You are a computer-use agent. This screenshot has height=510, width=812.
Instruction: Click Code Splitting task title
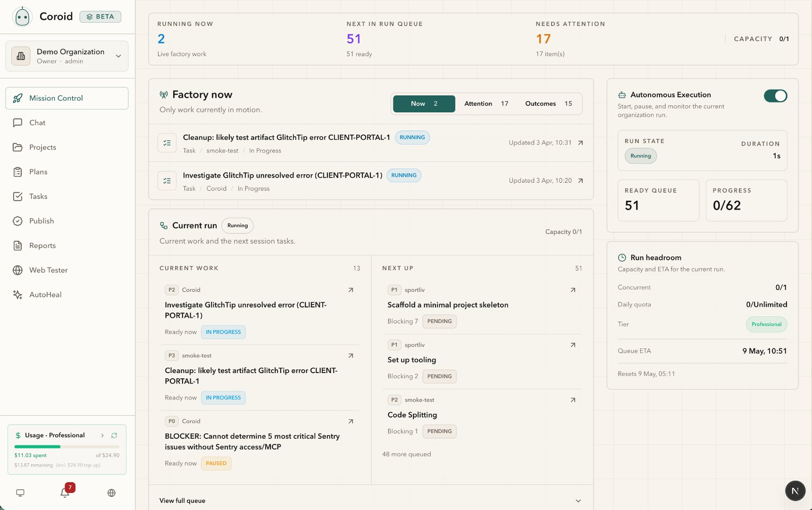[412, 415]
